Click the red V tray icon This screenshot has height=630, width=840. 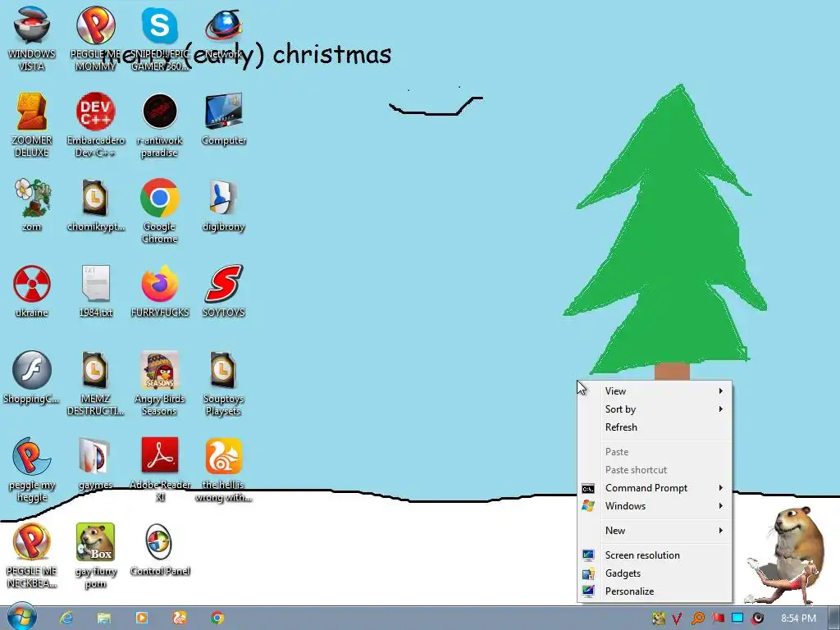(677, 619)
